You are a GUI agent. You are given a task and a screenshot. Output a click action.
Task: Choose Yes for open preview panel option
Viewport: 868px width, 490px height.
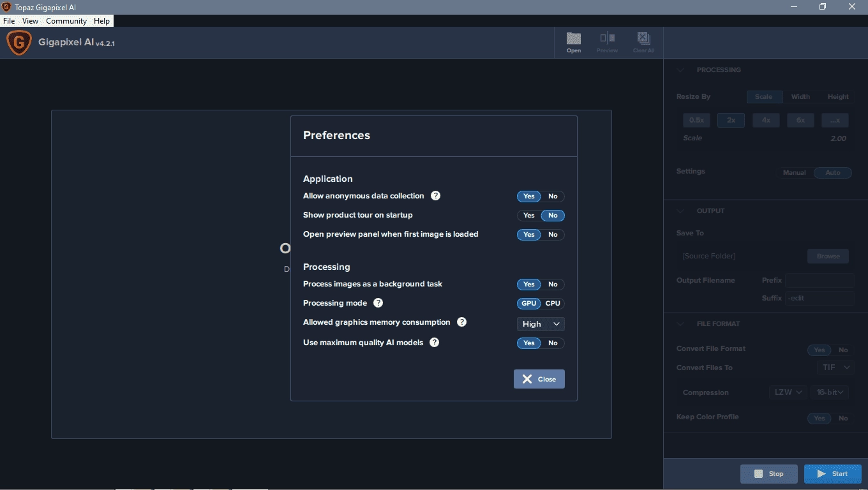coord(528,235)
